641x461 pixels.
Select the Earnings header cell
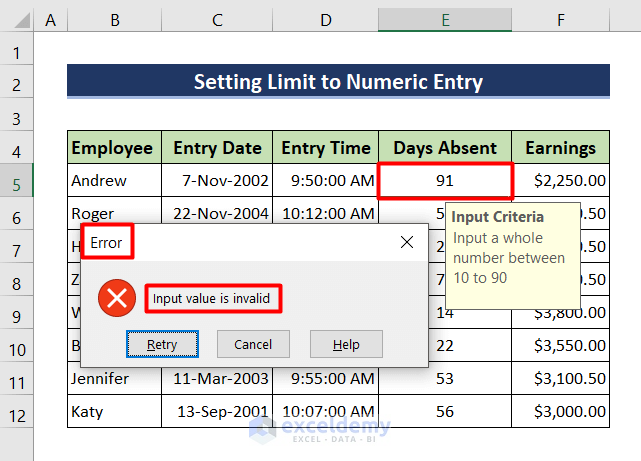560,148
